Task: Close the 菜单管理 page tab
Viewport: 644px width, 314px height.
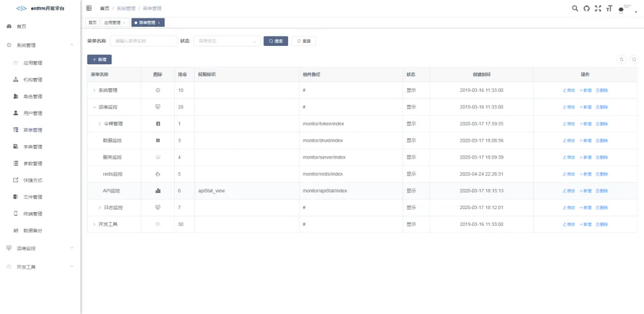Action: pos(159,23)
